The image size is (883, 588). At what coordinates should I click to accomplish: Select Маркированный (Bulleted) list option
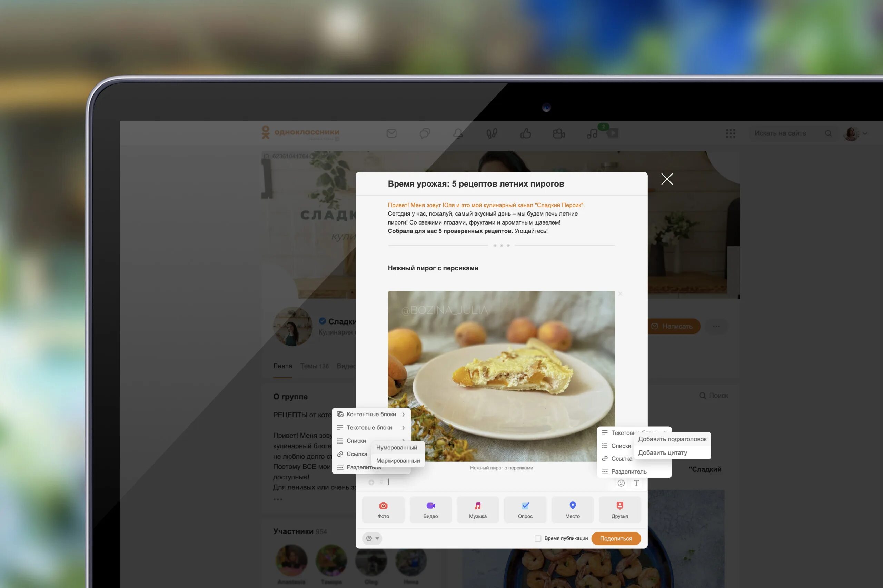pyautogui.click(x=398, y=460)
